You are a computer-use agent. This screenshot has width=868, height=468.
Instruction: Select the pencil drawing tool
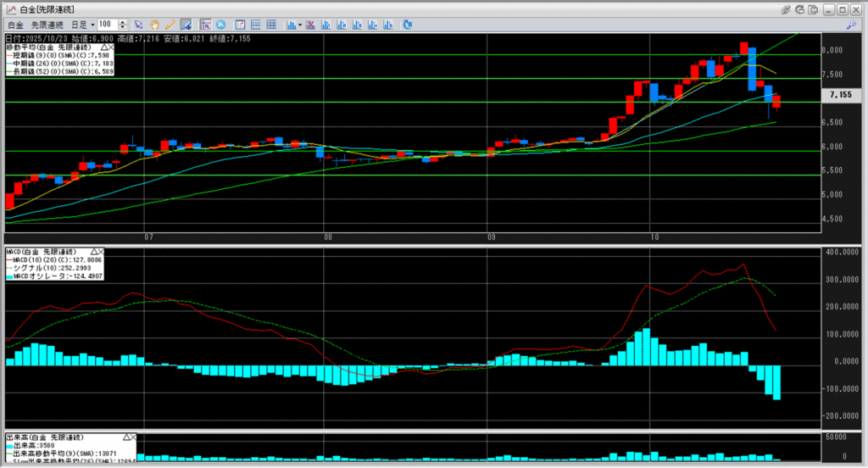point(170,25)
